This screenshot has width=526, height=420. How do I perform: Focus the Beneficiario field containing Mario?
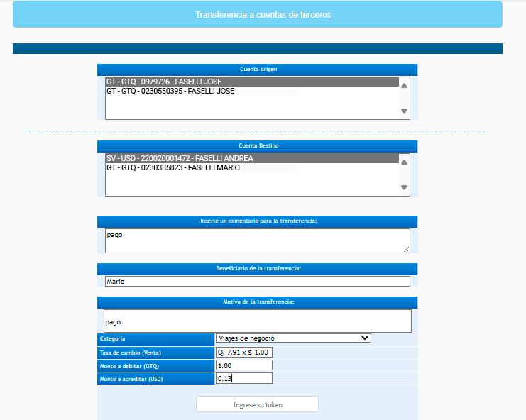[257, 281]
